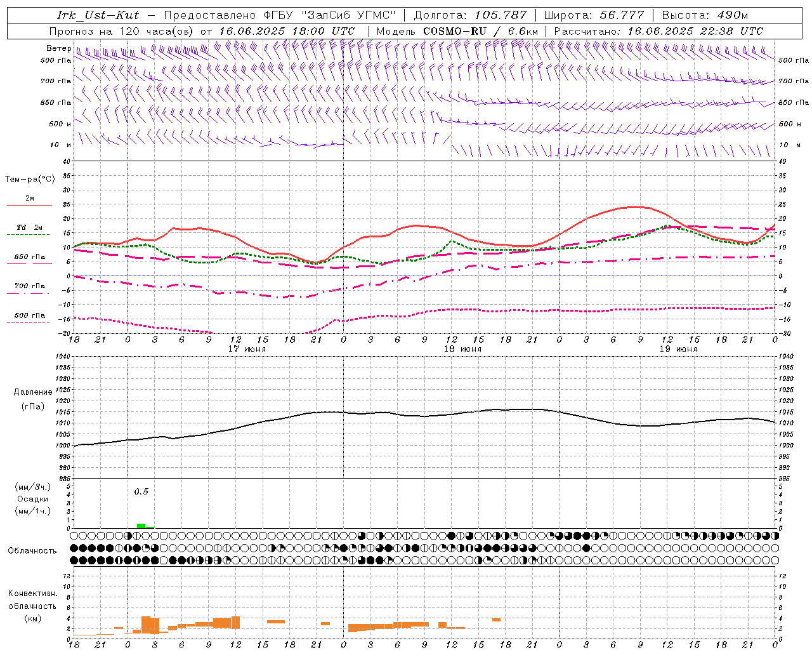
Task: Click the 500 гПа temperature legend entry
Action: click(x=29, y=315)
